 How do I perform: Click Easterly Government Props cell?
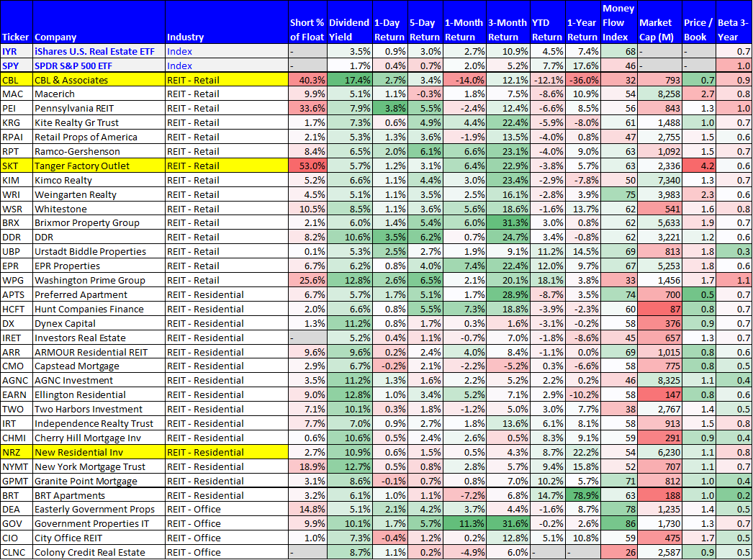pyautogui.click(x=99, y=510)
